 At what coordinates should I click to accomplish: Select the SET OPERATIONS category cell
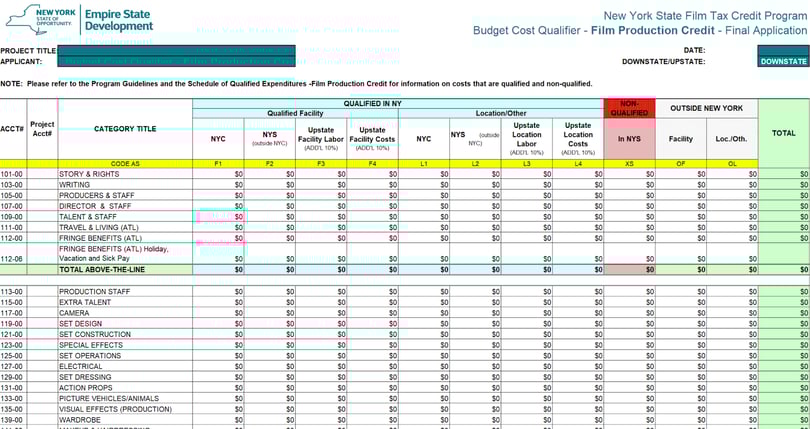[125, 356]
